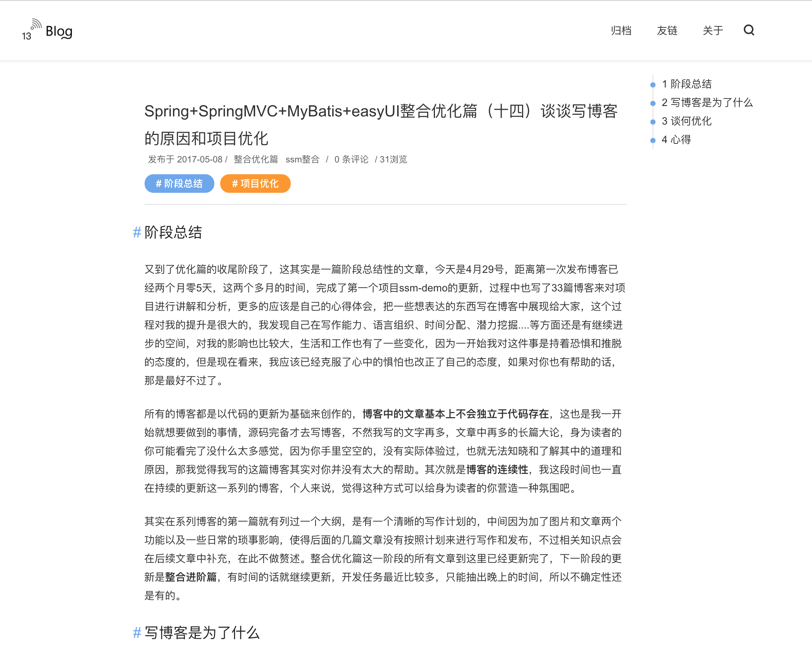The width and height of the screenshot is (812, 657).
Task: Select the orange # 项目优化 tag
Action: coord(255,184)
